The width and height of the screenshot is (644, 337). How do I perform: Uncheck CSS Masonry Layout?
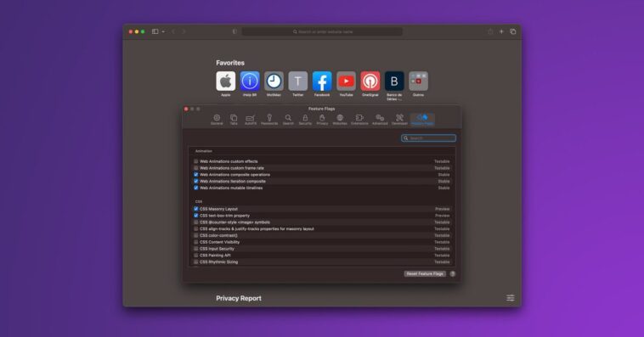pos(196,209)
